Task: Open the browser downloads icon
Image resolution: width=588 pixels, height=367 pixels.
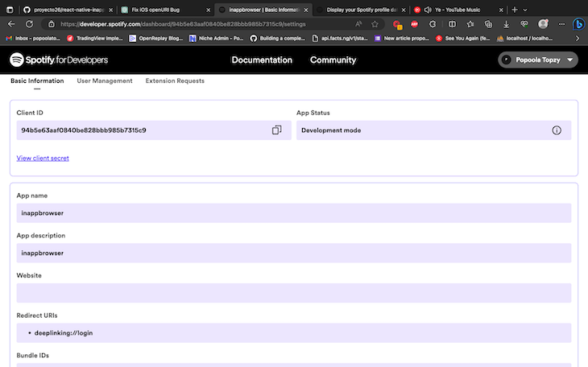Action: [x=505, y=24]
